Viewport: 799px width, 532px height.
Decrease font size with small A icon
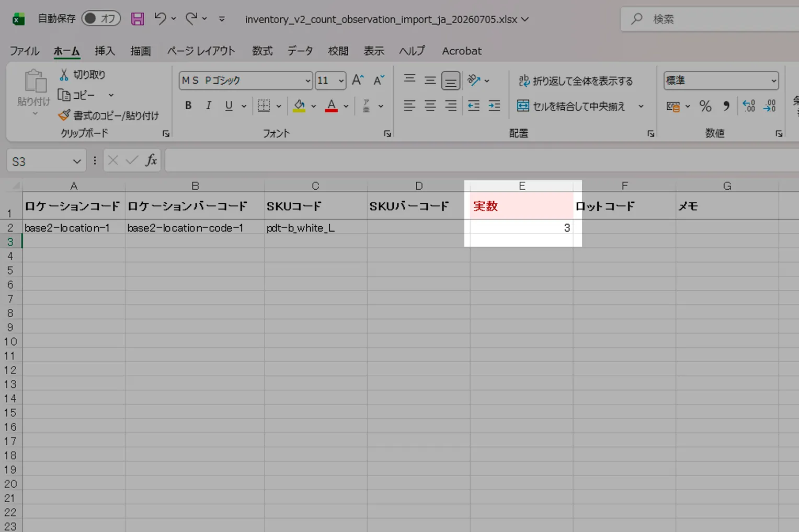click(x=379, y=80)
